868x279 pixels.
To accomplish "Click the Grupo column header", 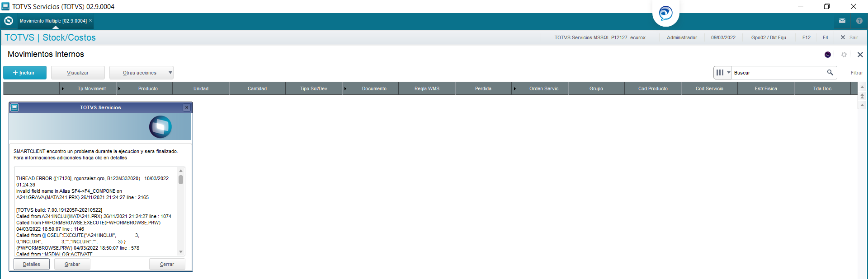I will point(596,88).
